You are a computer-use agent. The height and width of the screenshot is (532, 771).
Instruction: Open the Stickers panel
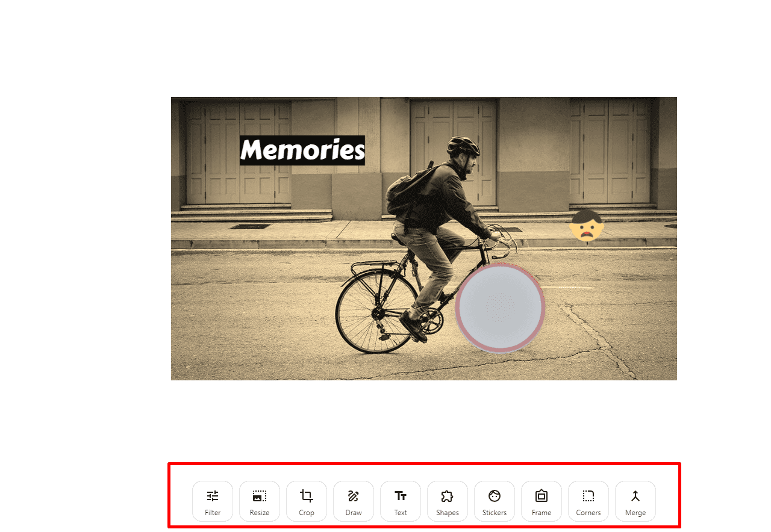(495, 501)
